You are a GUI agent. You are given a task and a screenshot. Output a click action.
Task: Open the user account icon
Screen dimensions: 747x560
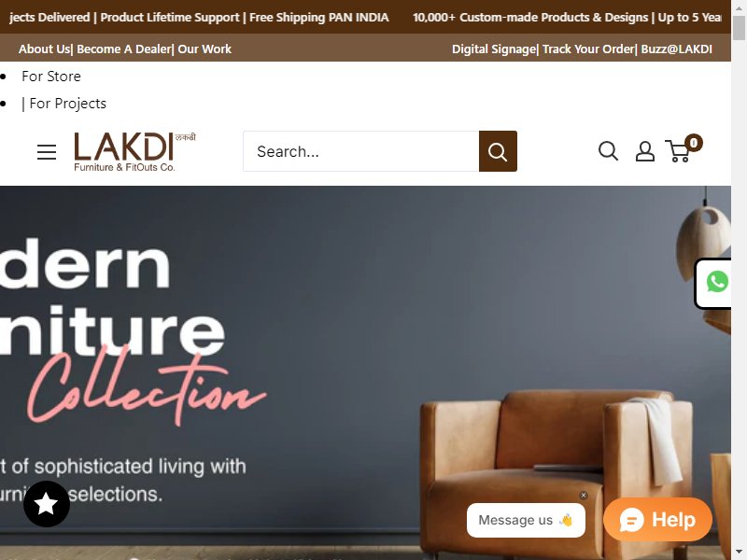[645, 151]
